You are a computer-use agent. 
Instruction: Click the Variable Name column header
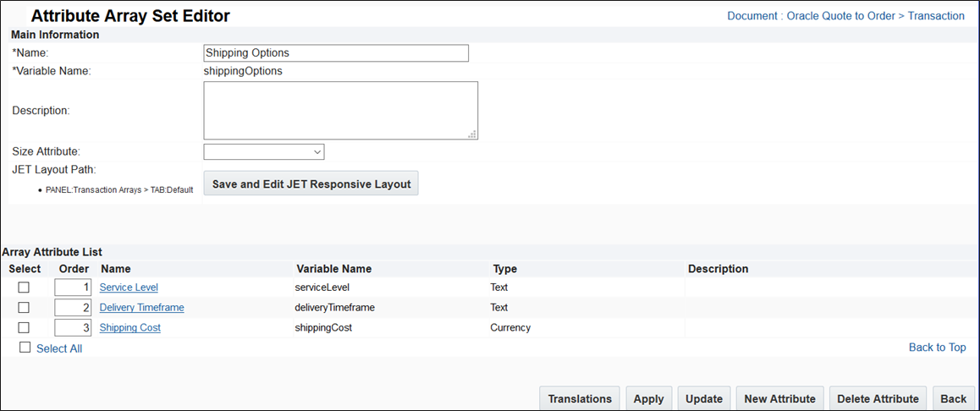click(x=333, y=269)
